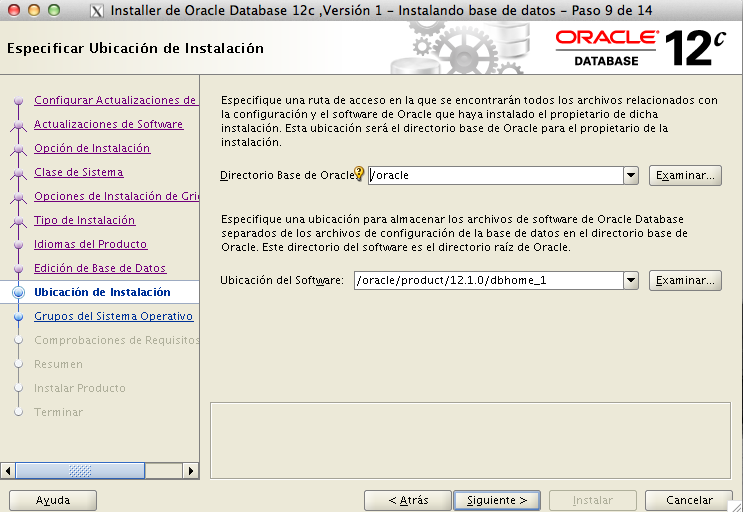Click Examinar next to Ubicación del Software
Screen dimensions: 743x512
pyautogui.click(x=685, y=280)
